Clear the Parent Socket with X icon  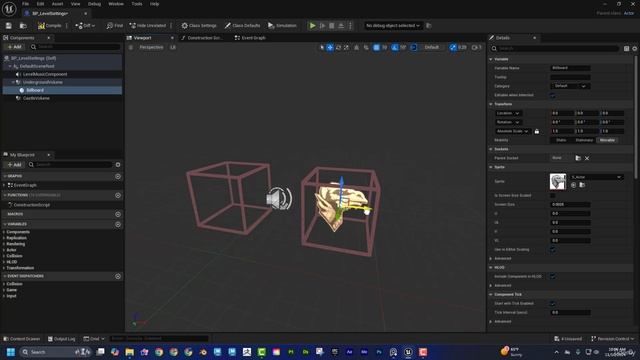tap(587, 158)
